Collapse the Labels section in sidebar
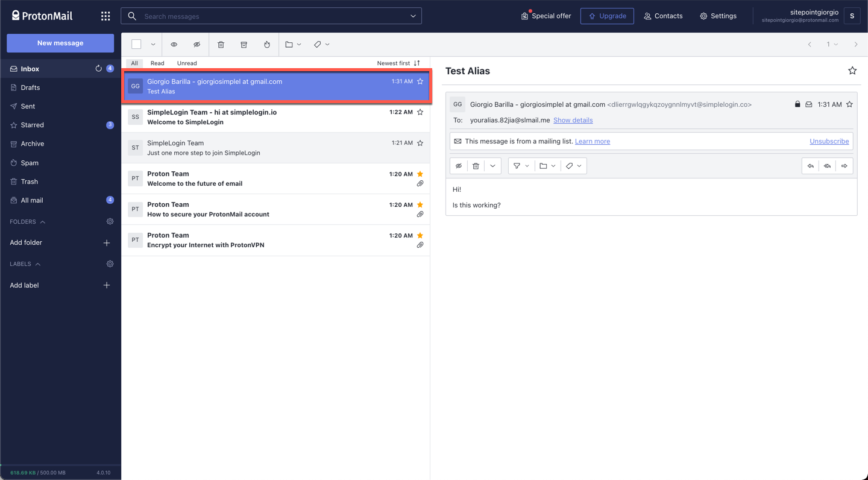The image size is (868, 480). coord(37,264)
